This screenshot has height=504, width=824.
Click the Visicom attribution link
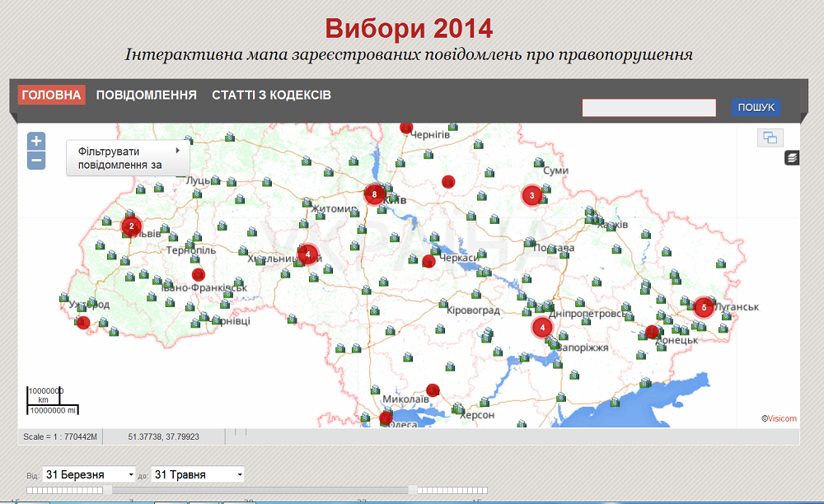pos(781,418)
